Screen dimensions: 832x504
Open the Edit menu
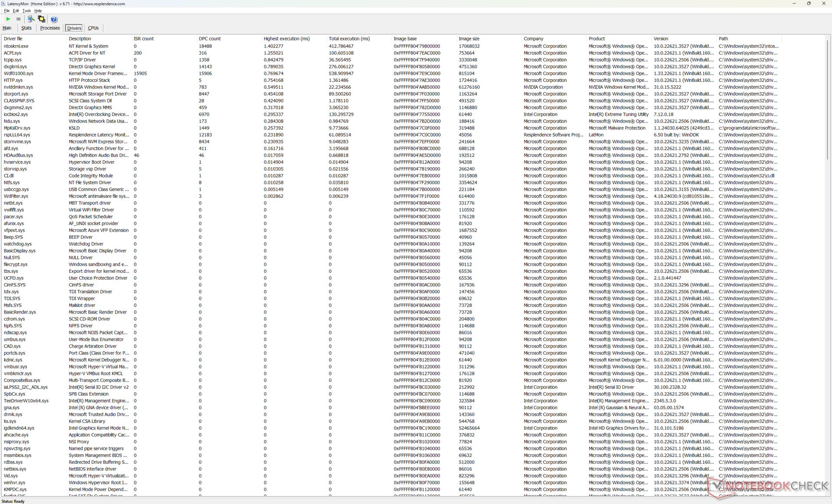click(16, 11)
